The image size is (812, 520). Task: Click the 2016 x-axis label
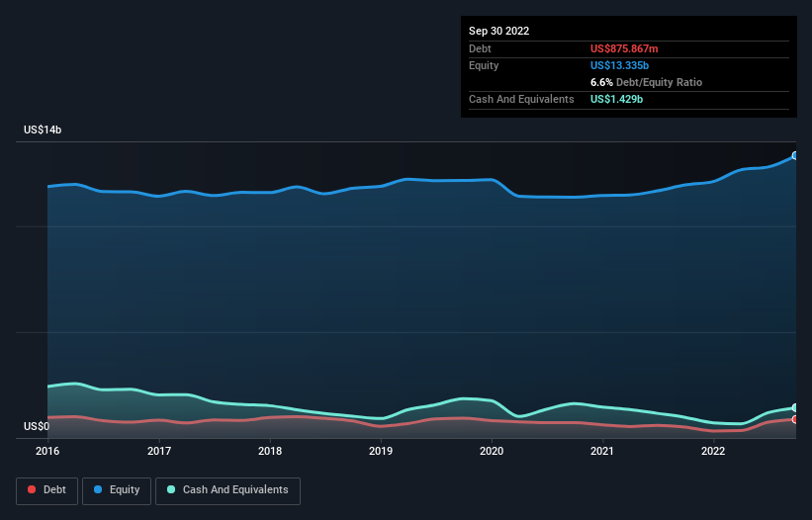47,451
